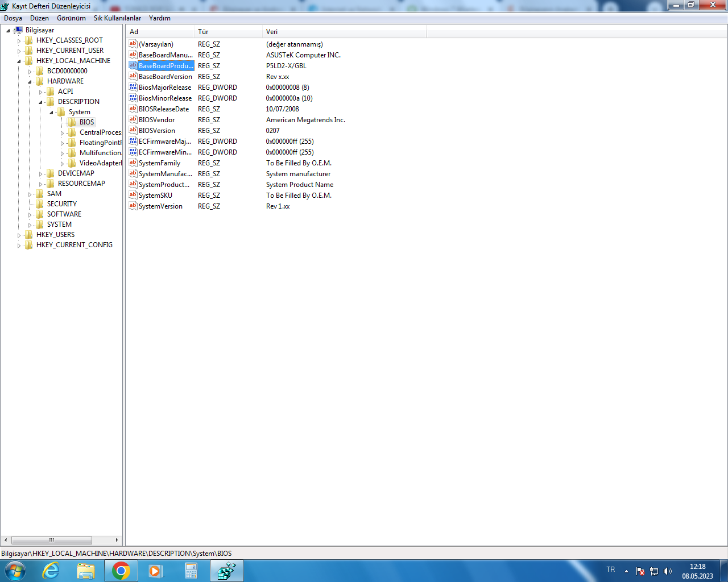Select the MultifunctionAdapter tree key
The image size is (728, 582).
[100, 153]
